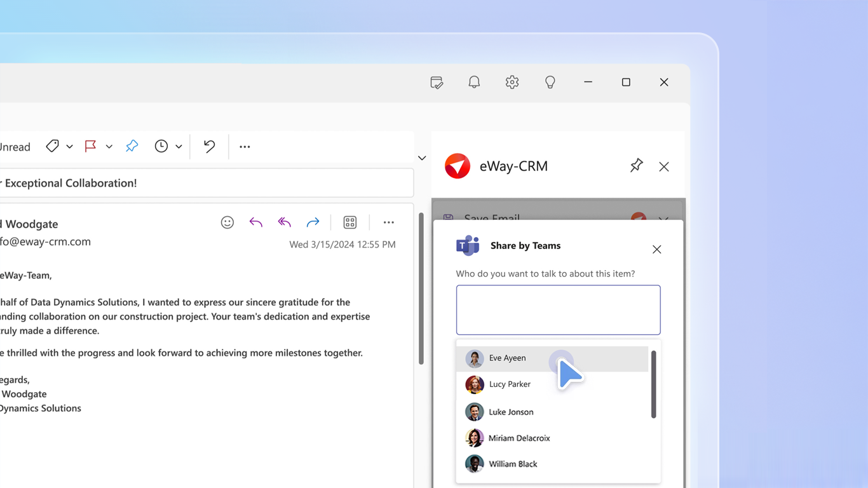Pin the eWay-CRM panel
Viewport: 868px width, 488px height.
tap(636, 166)
